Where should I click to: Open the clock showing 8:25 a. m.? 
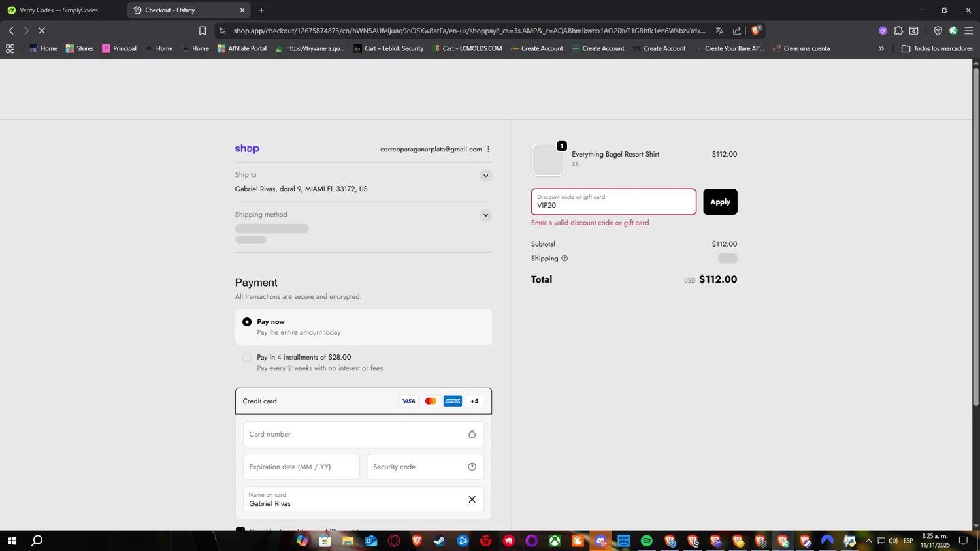pyautogui.click(x=935, y=541)
